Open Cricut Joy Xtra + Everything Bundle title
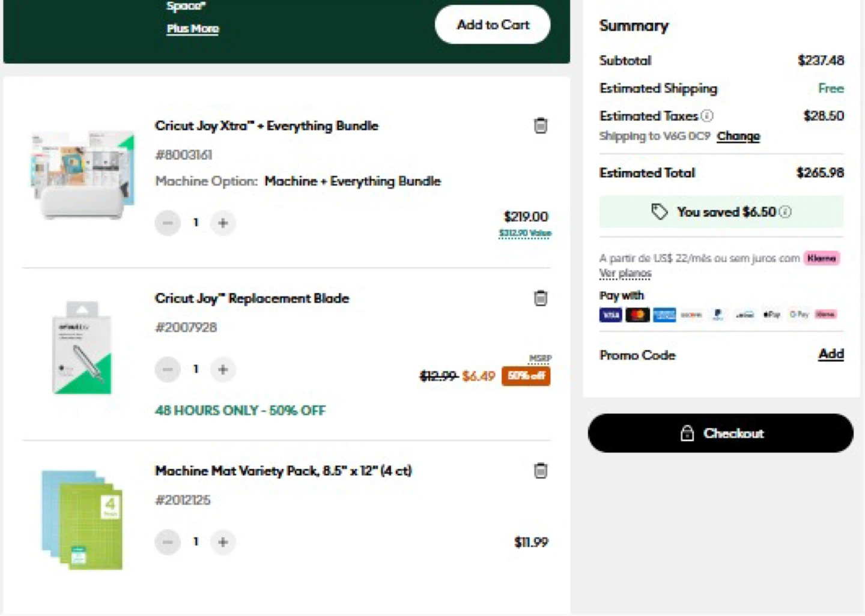865x616 pixels. (x=267, y=125)
